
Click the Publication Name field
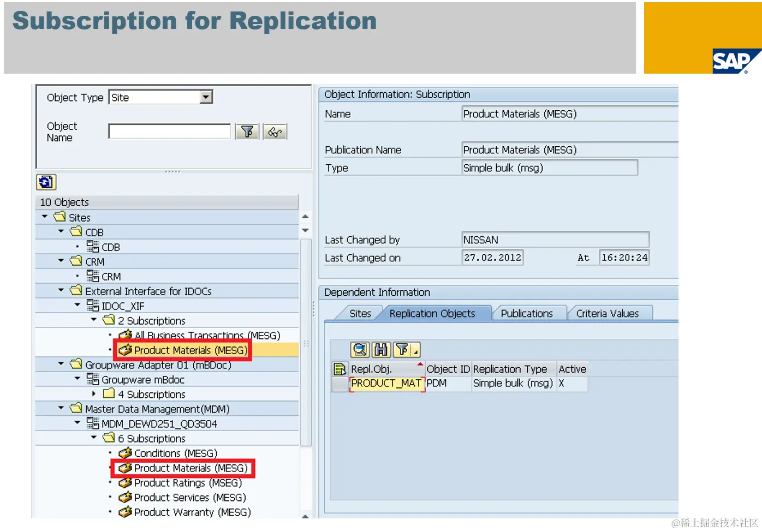click(x=570, y=150)
